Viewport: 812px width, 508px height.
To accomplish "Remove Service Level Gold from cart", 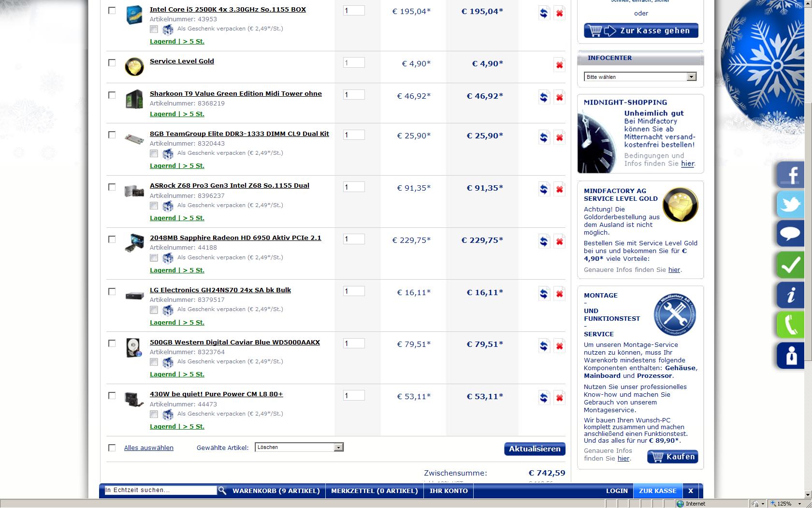I will point(559,65).
